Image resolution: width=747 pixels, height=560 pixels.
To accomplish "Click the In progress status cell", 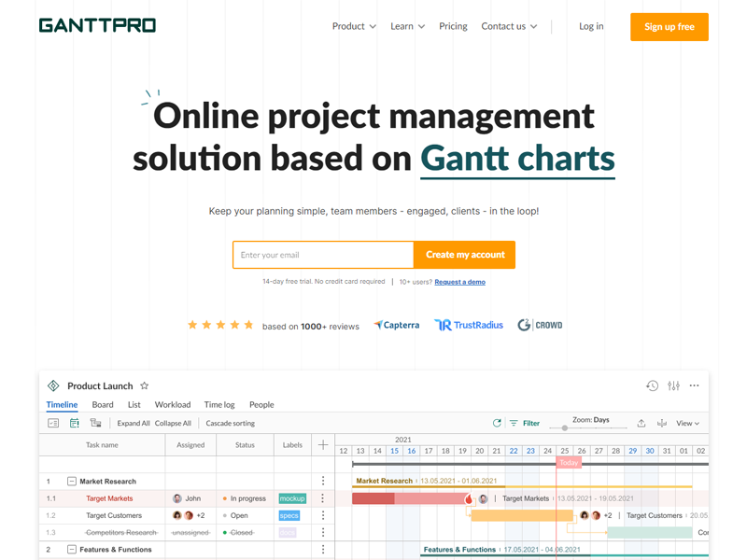I will click(x=245, y=498).
